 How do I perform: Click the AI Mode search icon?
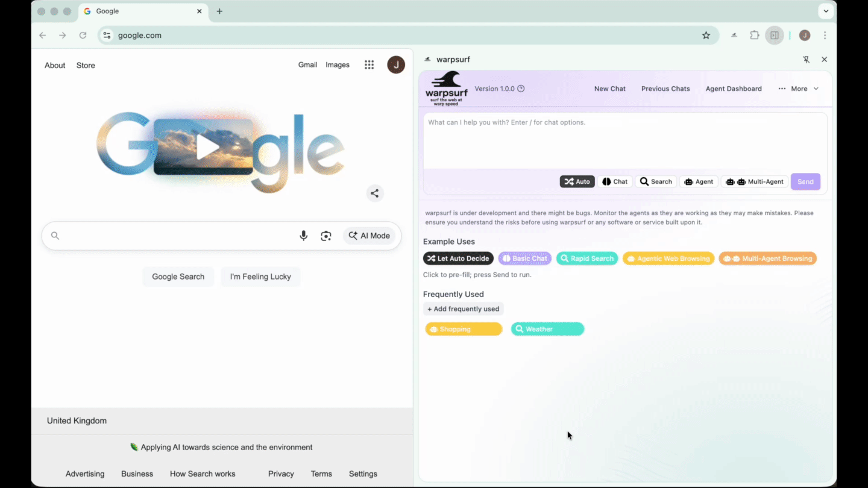(x=353, y=236)
